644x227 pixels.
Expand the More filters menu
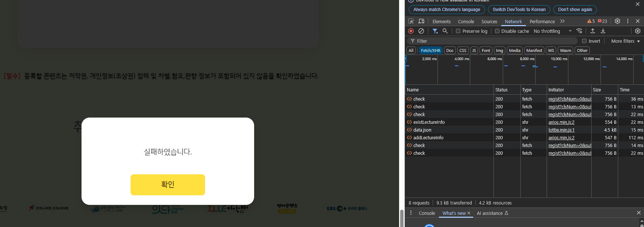coord(625,41)
